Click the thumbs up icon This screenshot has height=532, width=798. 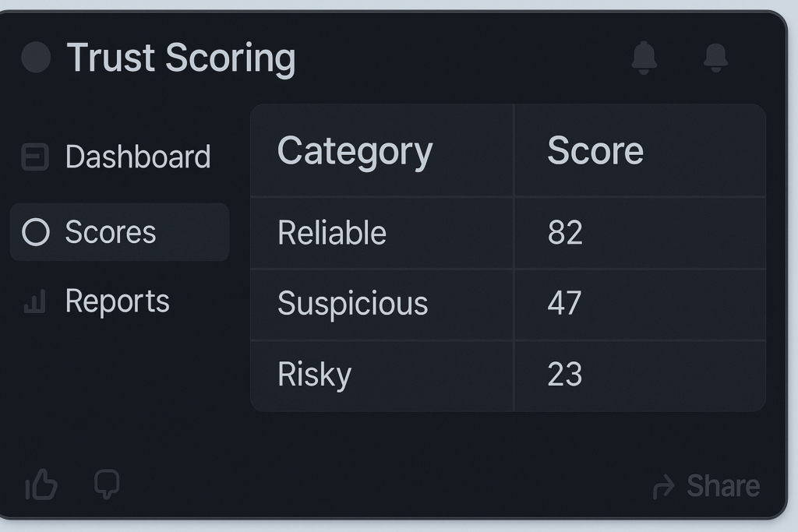pos(41,486)
